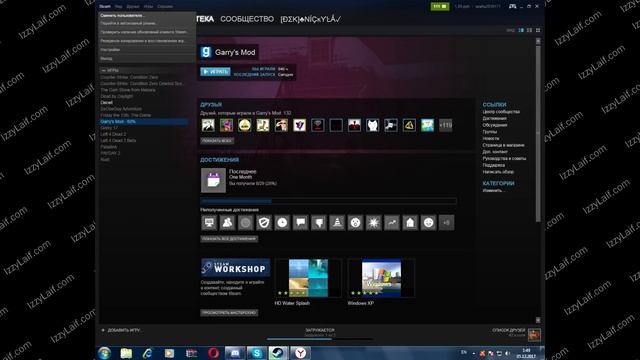The height and width of the screenshot is (360, 640).
Task: Click Изменить under КАТЕГОРИИ
Action: [x=492, y=191]
